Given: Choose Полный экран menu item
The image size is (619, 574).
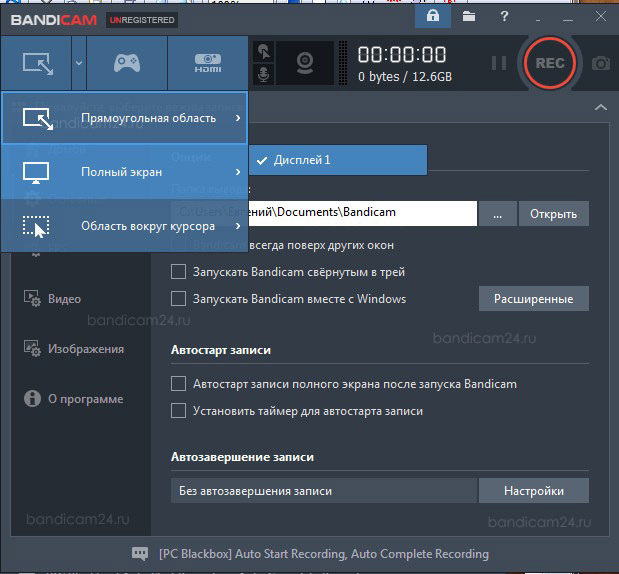Looking at the screenshot, I should tap(124, 172).
